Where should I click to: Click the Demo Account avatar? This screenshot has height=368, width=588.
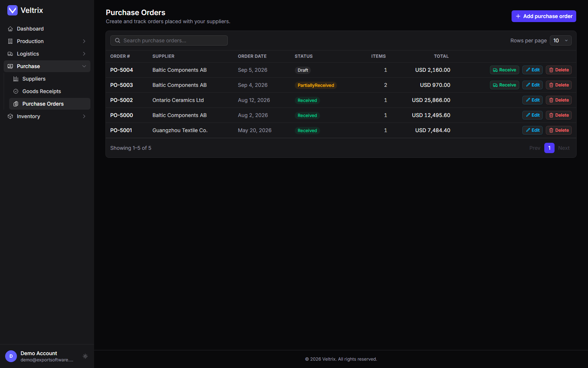[11, 356]
